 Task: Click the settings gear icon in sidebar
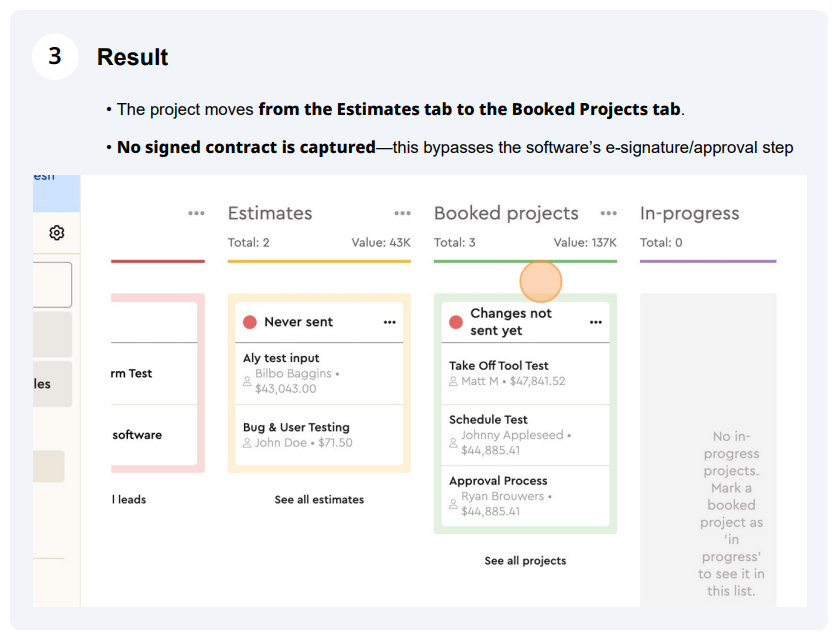pyautogui.click(x=57, y=233)
